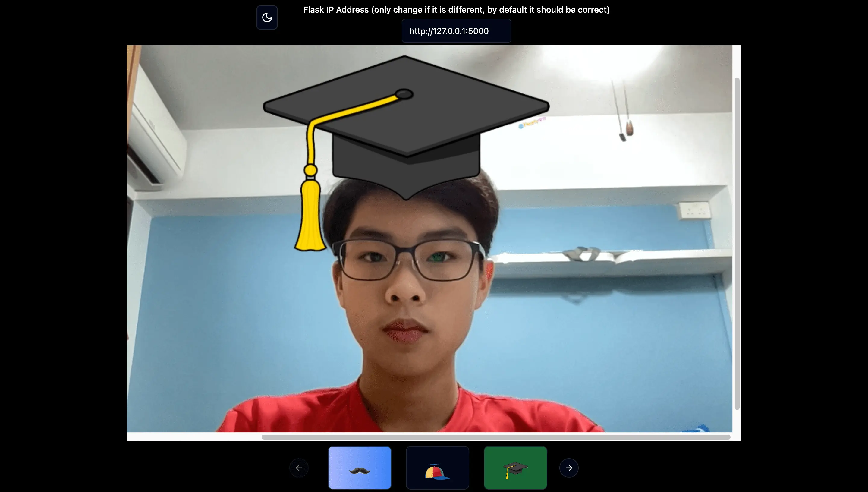Select the graduation cap filter thumbnail
This screenshot has width=868, height=492.
(x=515, y=468)
